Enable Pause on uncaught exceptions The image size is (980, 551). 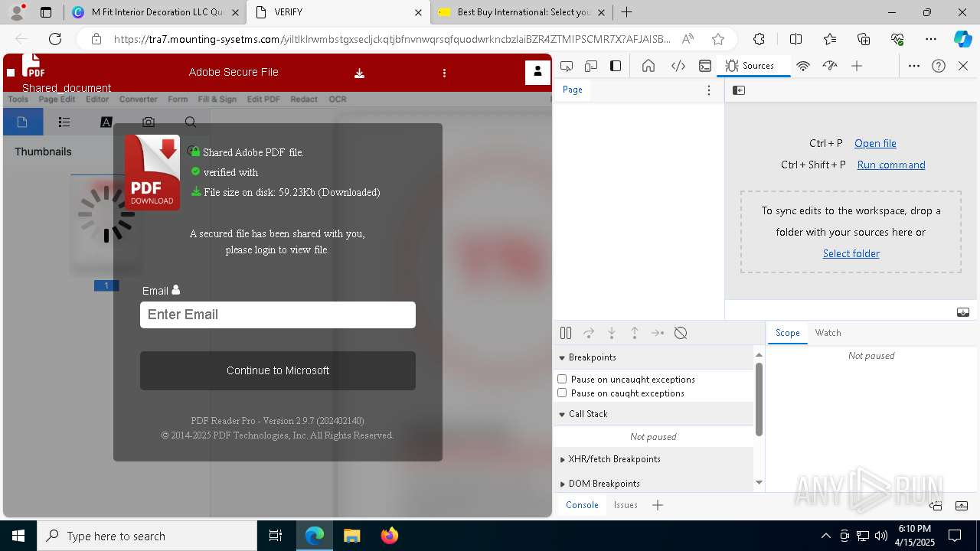(562, 379)
